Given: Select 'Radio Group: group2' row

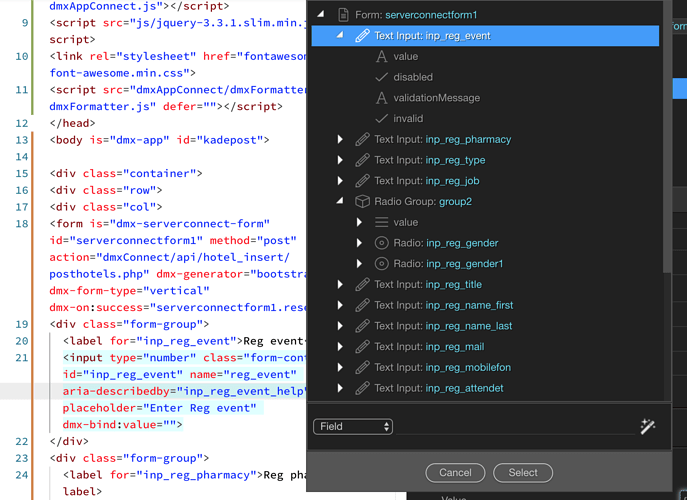Looking at the screenshot, I should pyautogui.click(x=485, y=202).
